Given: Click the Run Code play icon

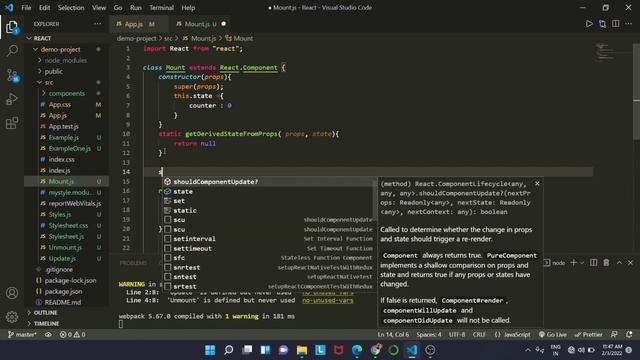Looking at the screenshot, I should coord(589,24).
